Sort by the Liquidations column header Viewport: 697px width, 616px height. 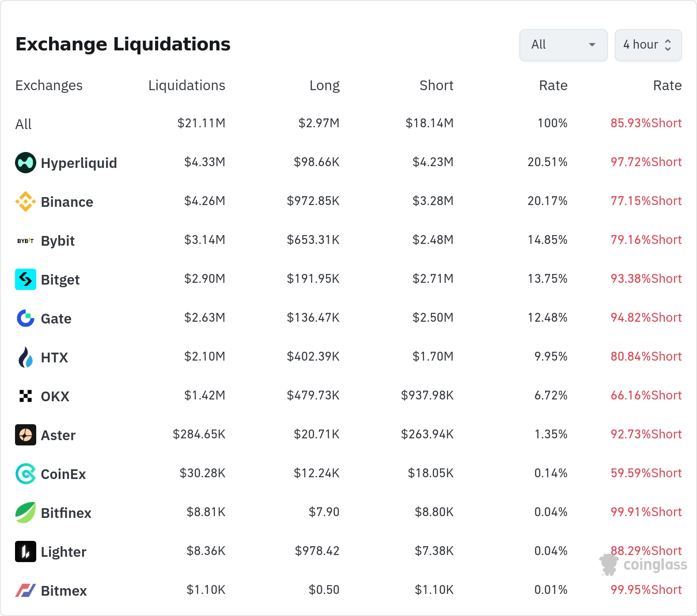[x=186, y=85]
